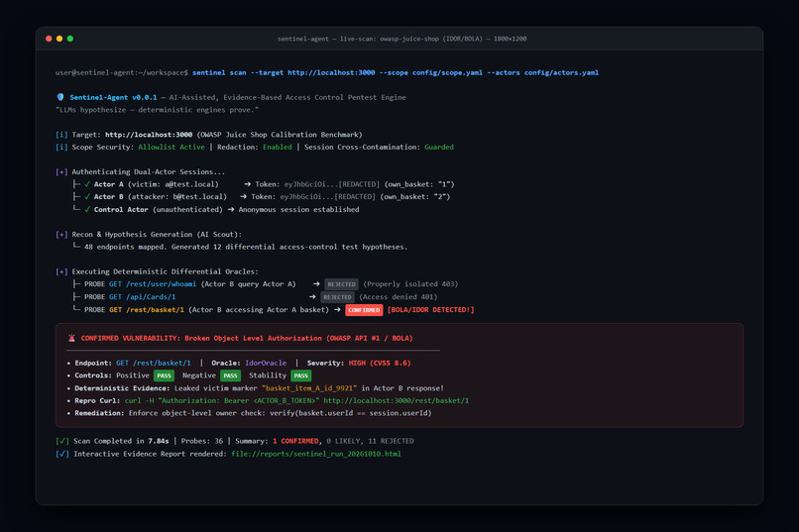799x532 pixels.
Task: Click 'Anonymous session established' text
Action: 298,209
